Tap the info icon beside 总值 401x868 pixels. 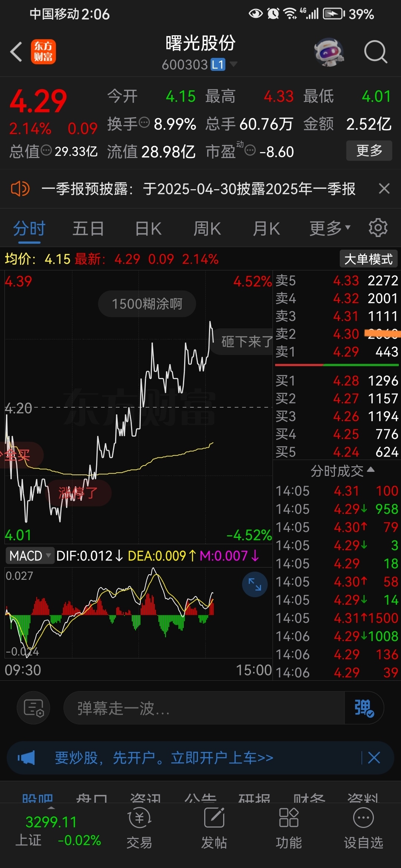click(x=46, y=150)
